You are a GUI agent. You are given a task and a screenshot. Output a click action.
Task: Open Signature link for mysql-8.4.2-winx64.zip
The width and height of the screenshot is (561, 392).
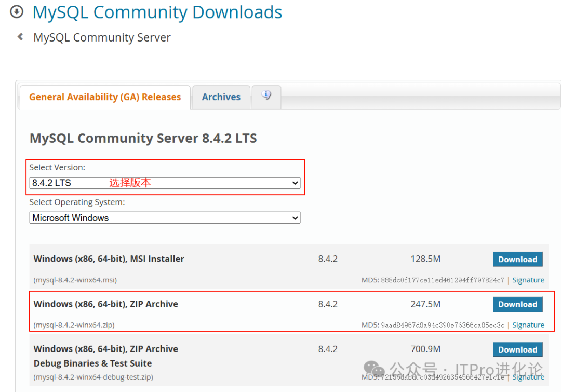pyautogui.click(x=528, y=325)
